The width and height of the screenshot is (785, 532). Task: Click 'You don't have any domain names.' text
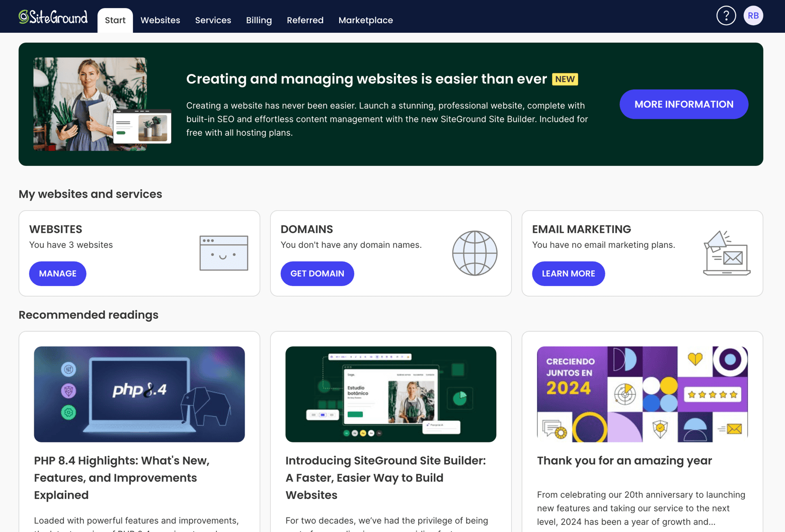pos(351,245)
